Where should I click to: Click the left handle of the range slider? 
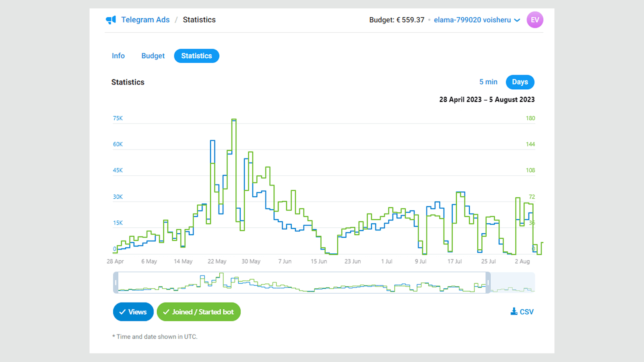[116, 283]
